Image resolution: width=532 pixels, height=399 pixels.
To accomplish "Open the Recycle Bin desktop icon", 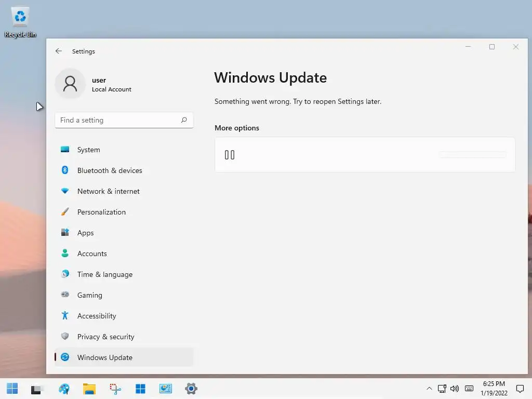I will coord(20,22).
